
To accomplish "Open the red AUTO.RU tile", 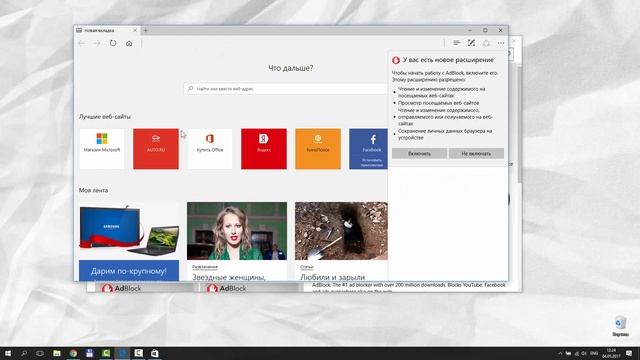I will [156, 149].
